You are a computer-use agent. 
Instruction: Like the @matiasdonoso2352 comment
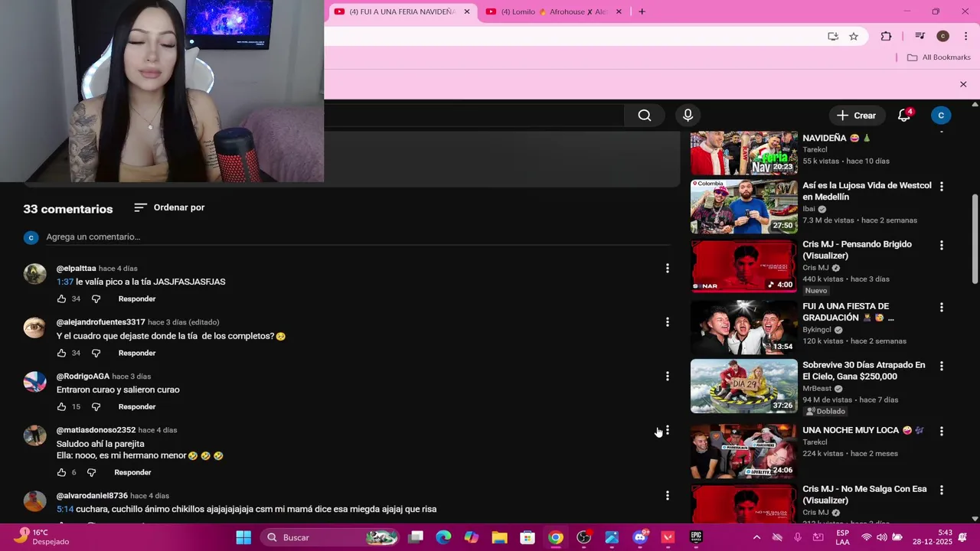coord(61,473)
